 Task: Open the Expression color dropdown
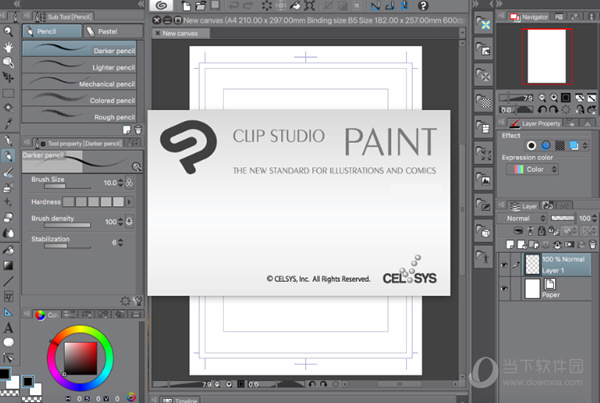533,169
